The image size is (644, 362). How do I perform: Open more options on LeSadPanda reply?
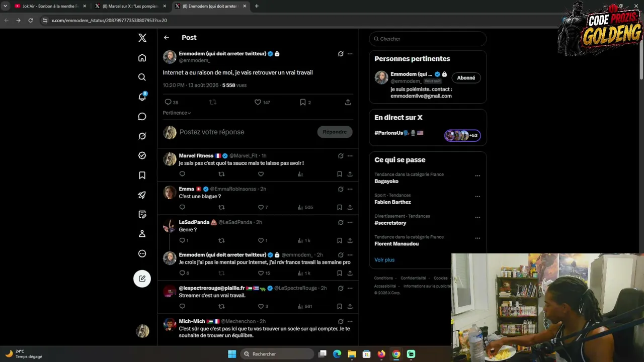click(350, 222)
